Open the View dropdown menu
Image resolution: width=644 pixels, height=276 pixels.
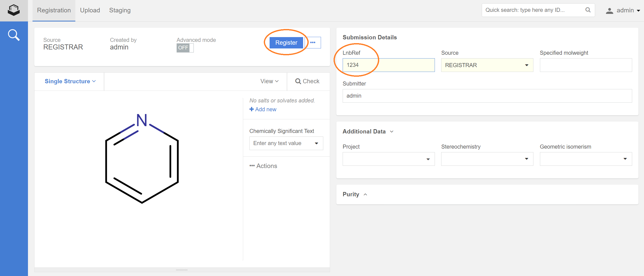pos(269,81)
